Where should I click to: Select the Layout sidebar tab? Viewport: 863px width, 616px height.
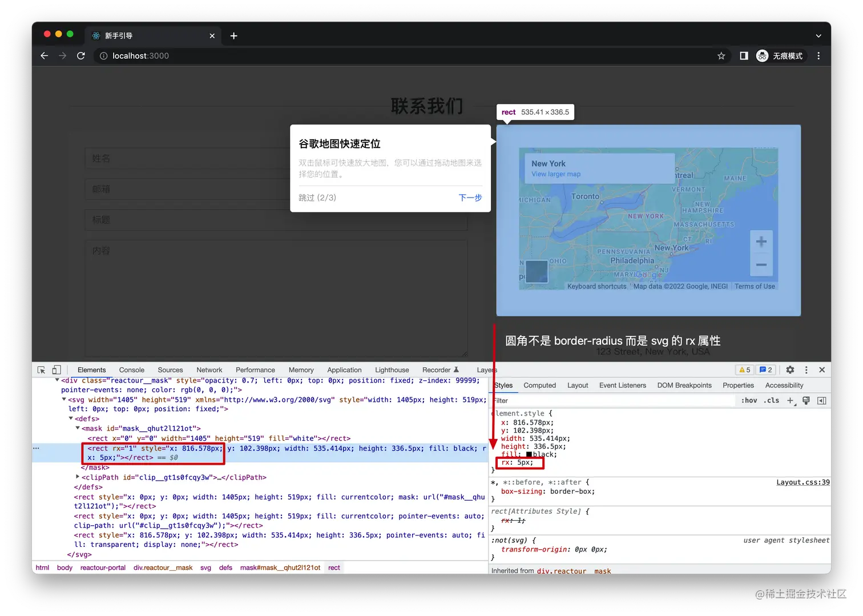578,385
